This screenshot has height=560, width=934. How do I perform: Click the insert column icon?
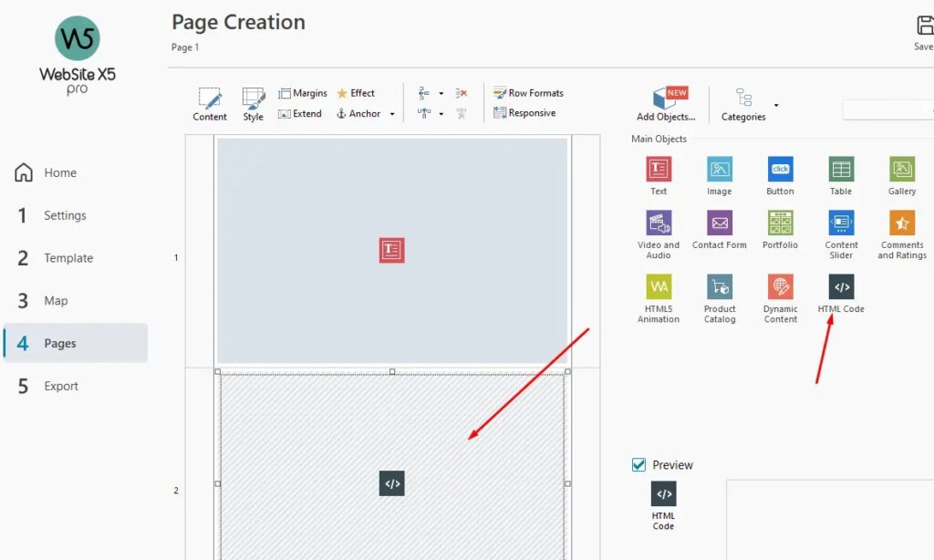tap(423, 113)
